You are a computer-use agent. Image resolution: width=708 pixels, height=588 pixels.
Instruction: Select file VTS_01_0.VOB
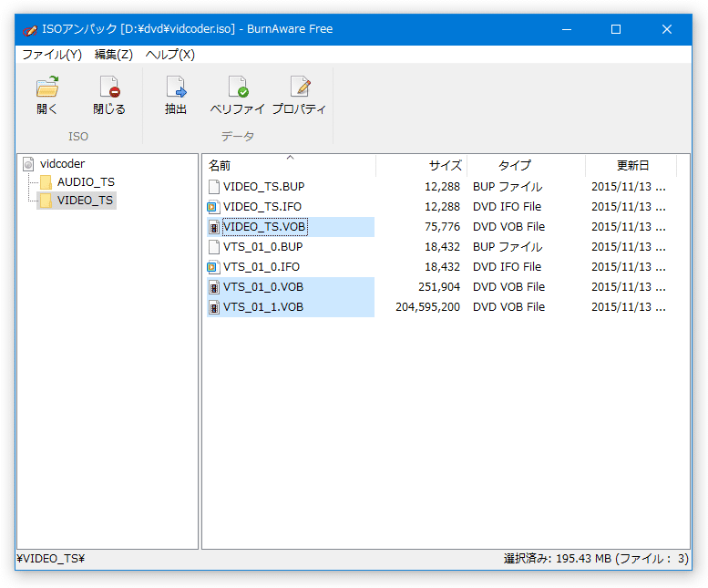(x=263, y=287)
